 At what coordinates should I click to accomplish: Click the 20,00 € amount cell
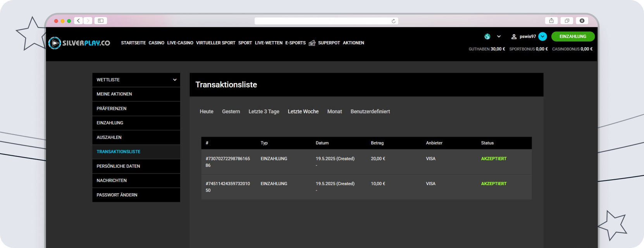[x=378, y=159]
